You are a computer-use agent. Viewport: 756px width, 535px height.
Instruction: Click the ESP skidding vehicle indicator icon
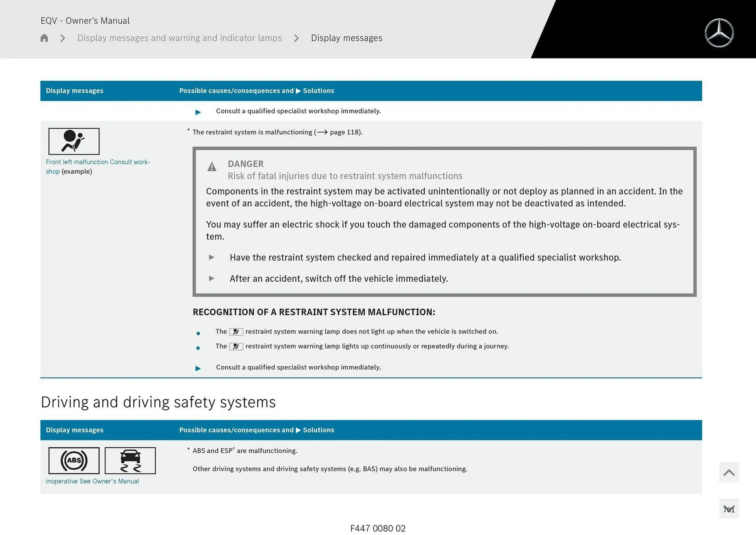point(130,460)
